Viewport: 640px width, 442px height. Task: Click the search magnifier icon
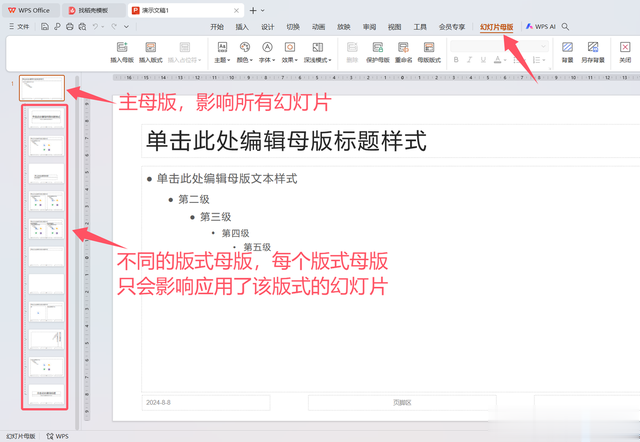565,27
